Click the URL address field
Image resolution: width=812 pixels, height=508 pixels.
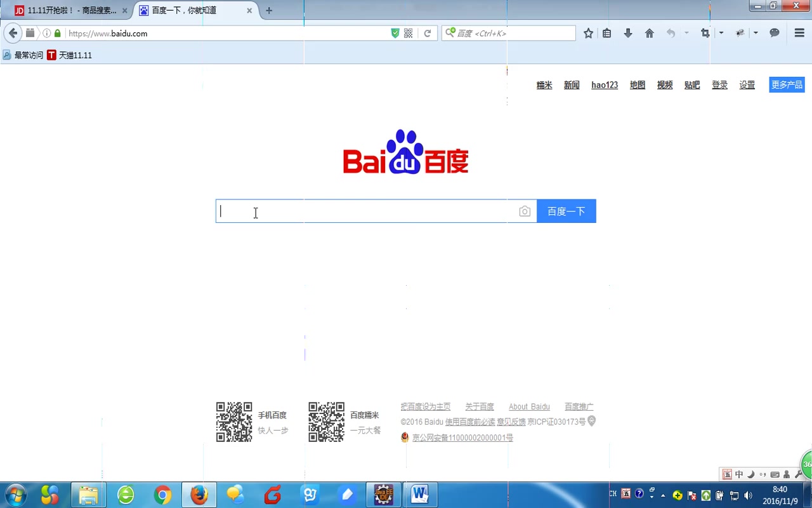pos(227,34)
